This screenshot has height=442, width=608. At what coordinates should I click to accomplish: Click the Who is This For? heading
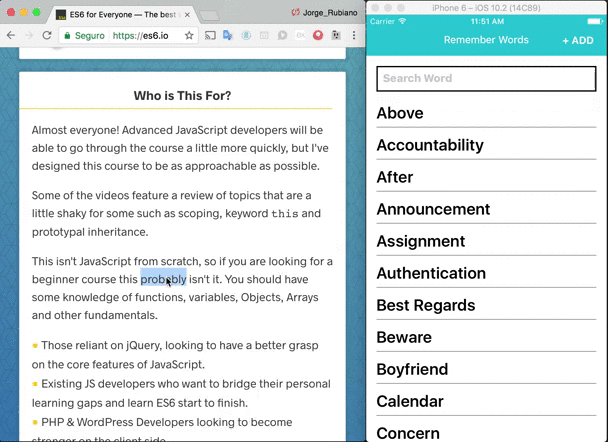182,96
